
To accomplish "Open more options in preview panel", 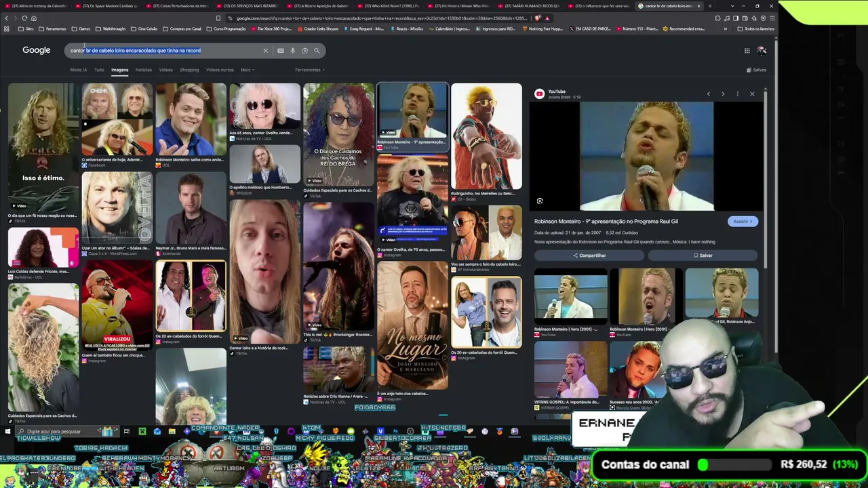I will tap(738, 94).
